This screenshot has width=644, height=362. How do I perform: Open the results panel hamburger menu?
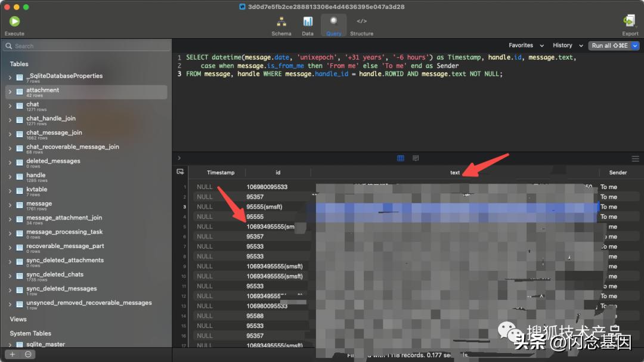pos(635,158)
